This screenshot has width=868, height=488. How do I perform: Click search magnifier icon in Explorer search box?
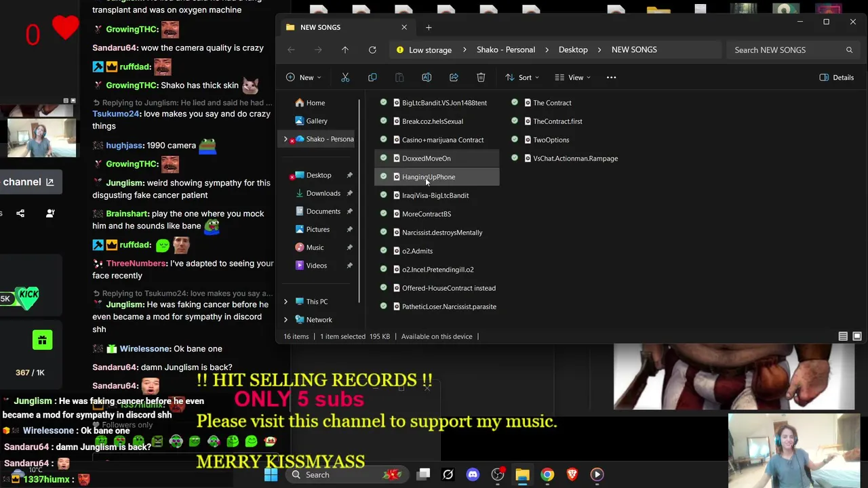[x=849, y=49]
